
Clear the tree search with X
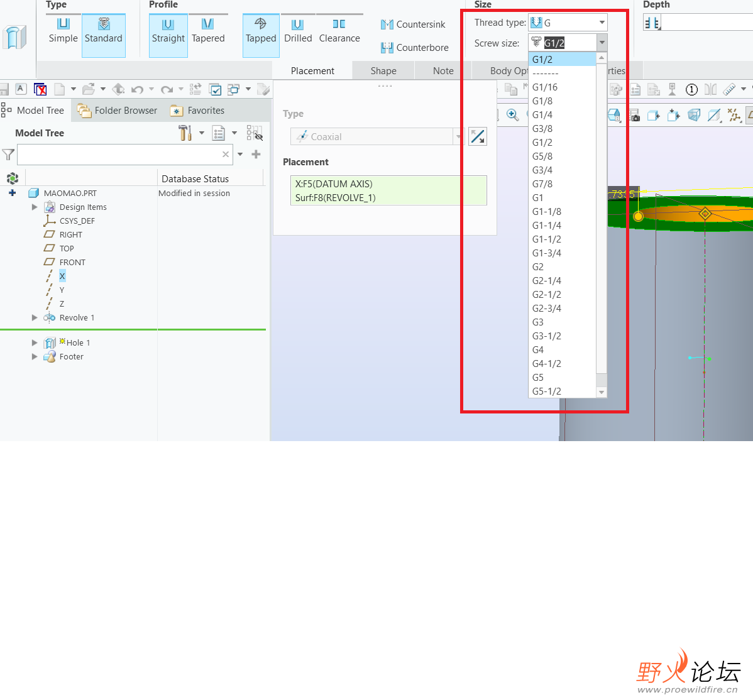(x=225, y=154)
